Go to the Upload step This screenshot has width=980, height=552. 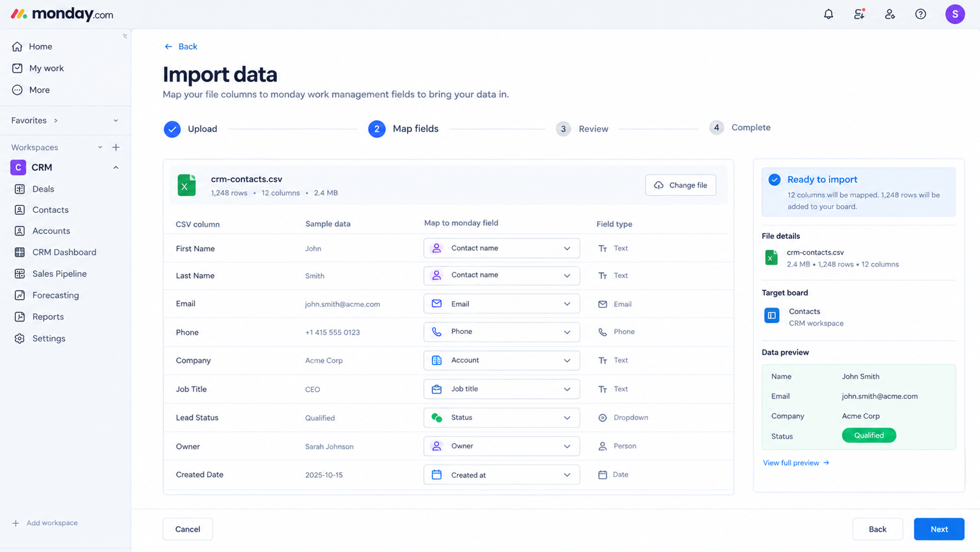click(191, 129)
